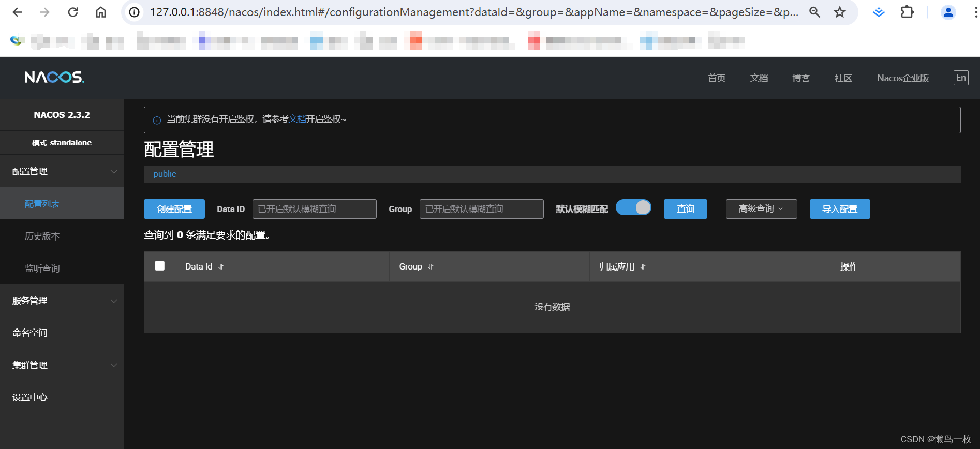Viewport: 980px width, 449px height.
Task: Click the 模式 standalone text
Action: (x=62, y=143)
